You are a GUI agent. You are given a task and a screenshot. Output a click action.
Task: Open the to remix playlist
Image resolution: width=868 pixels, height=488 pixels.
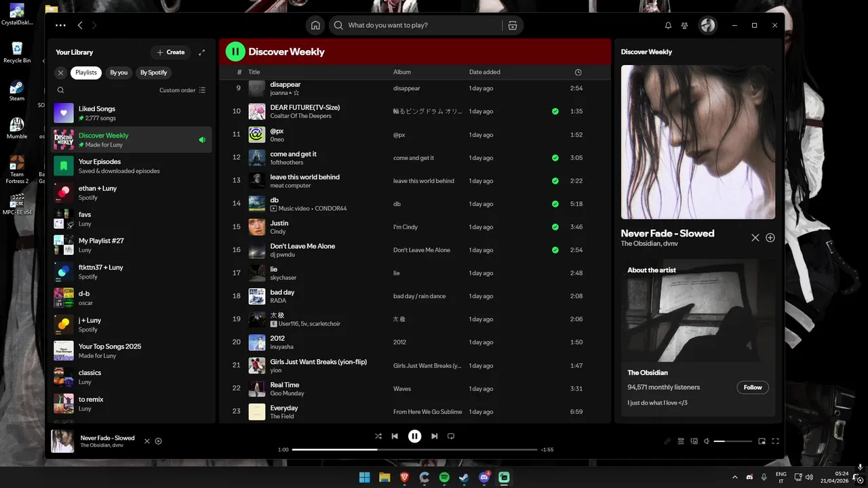[x=132, y=404]
